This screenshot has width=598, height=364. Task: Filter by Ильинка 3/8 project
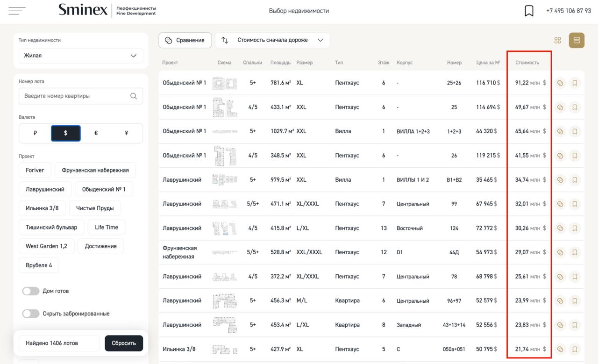coord(42,208)
